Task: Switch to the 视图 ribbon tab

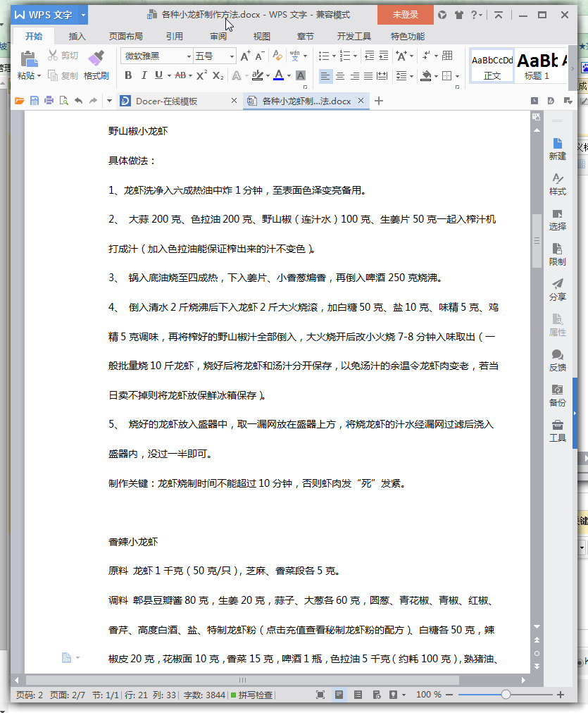Action: (262, 37)
